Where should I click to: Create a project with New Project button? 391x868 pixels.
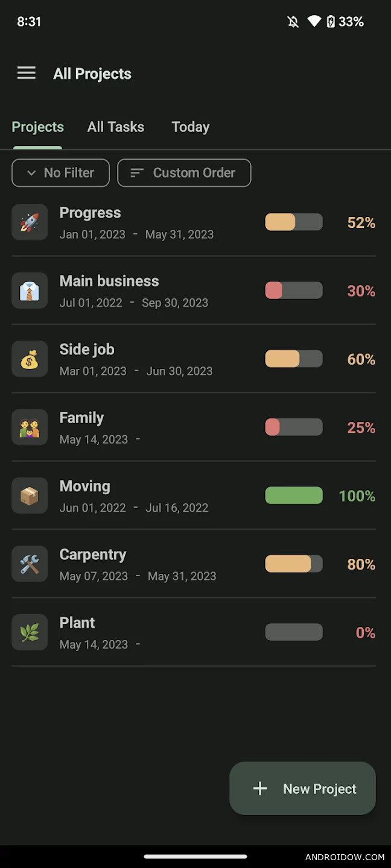[x=303, y=788]
